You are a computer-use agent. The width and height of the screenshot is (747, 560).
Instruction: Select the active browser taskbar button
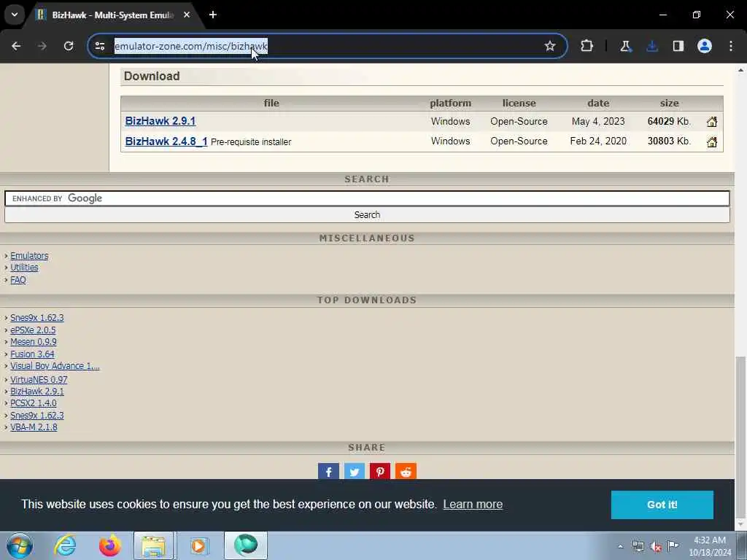245,545
